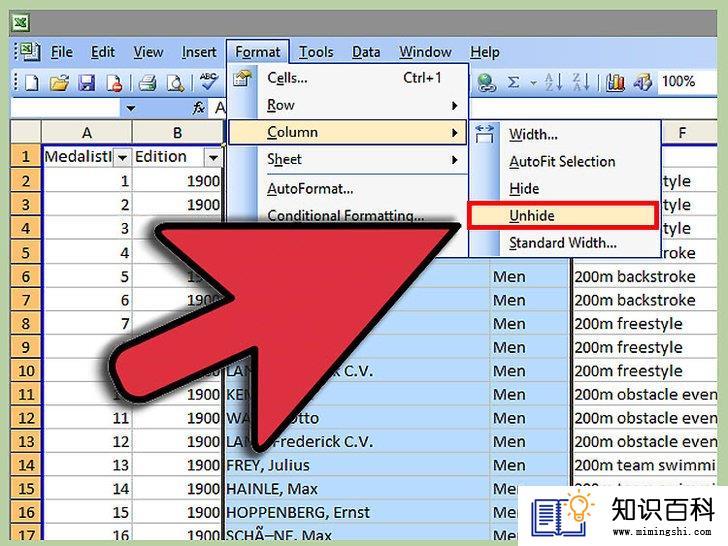
Task: Open the View menu
Action: coord(148,52)
